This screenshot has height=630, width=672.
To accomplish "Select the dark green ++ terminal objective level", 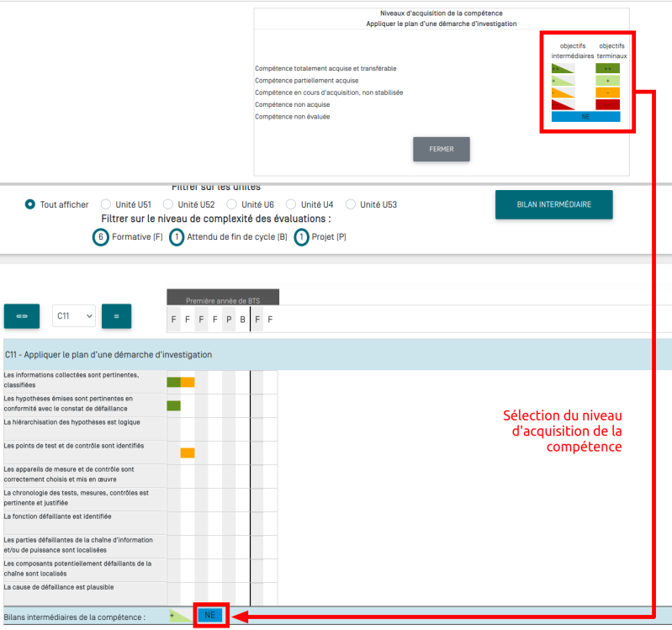I will [607, 68].
